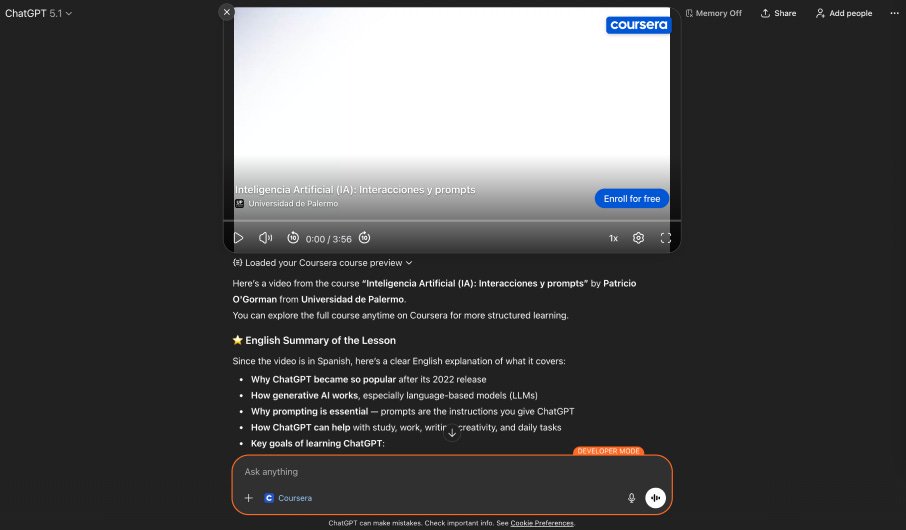Skip forward 10 seconds in video
This screenshot has width=906, height=530.
tap(365, 238)
